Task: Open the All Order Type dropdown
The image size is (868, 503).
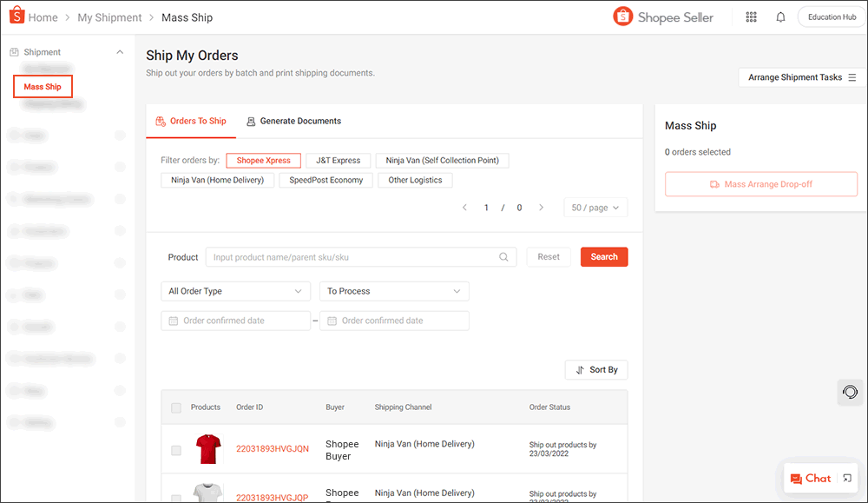Action: pos(235,291)
